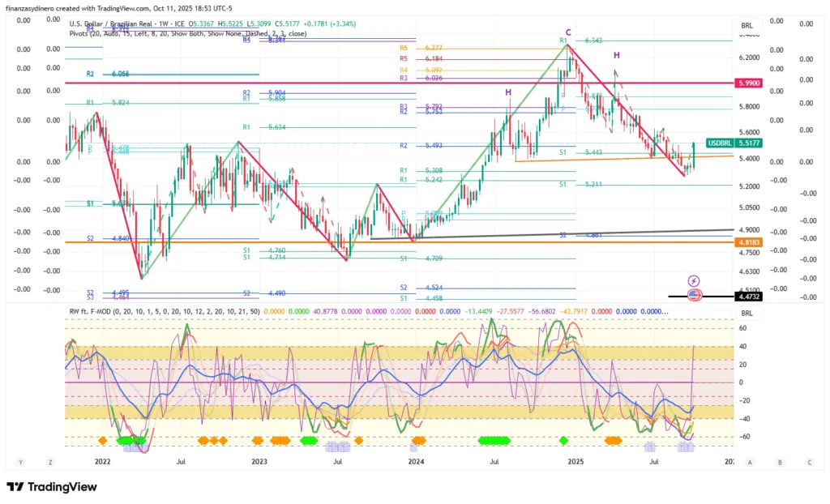Toggle the Z scale button

click(50, 462)
